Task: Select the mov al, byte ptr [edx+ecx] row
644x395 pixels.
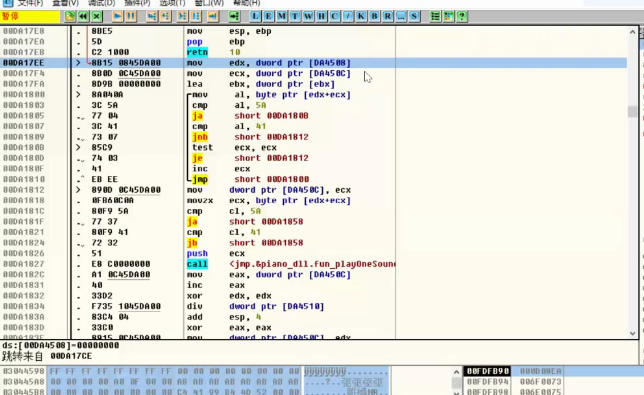Action: pos(314,94)
